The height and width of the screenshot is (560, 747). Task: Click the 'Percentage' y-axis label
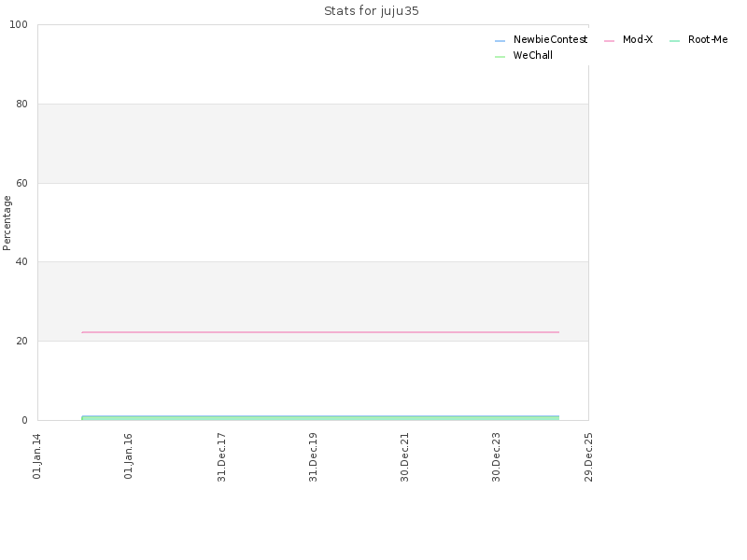tap(7, 223)
